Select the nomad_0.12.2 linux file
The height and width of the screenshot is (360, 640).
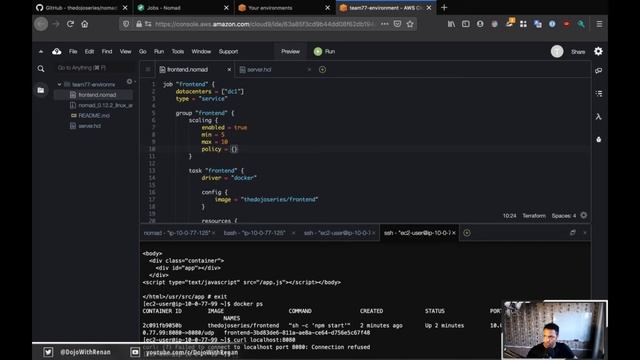pos(105,105)
